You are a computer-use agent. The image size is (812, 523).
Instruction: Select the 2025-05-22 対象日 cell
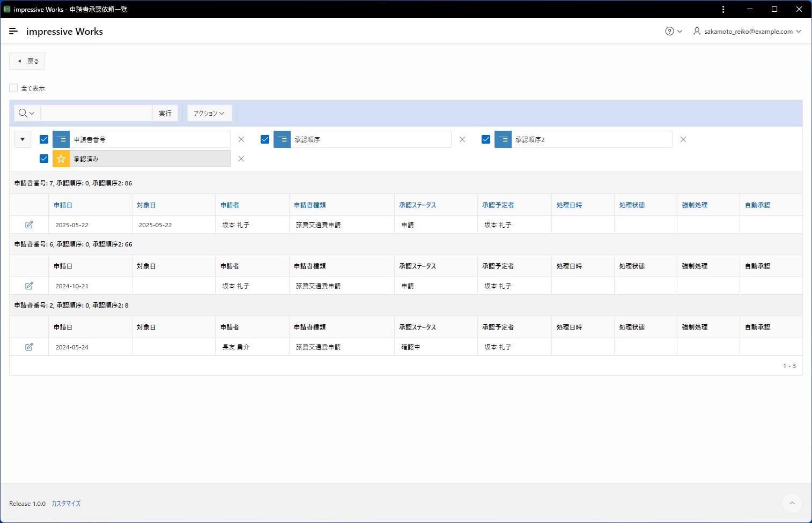click(174, 225)
